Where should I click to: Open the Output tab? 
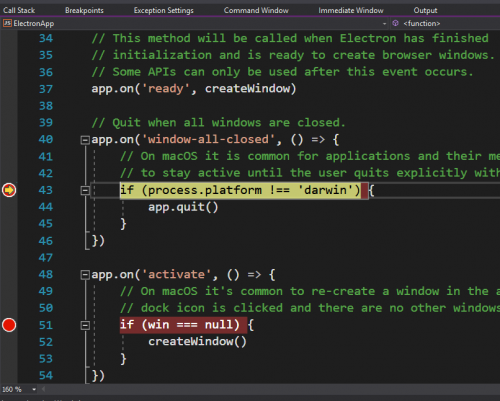425,10
